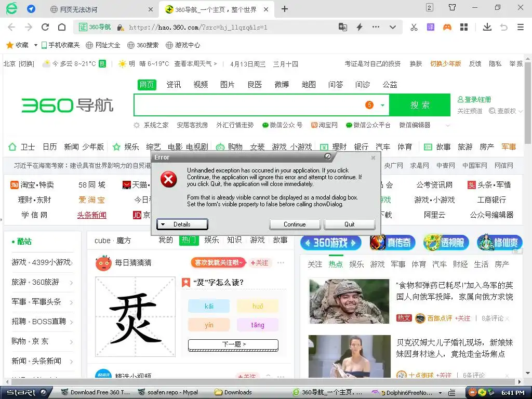Switch city with 北京 [切换]
This screenshot has width=532, height=399.
[19, 64]
